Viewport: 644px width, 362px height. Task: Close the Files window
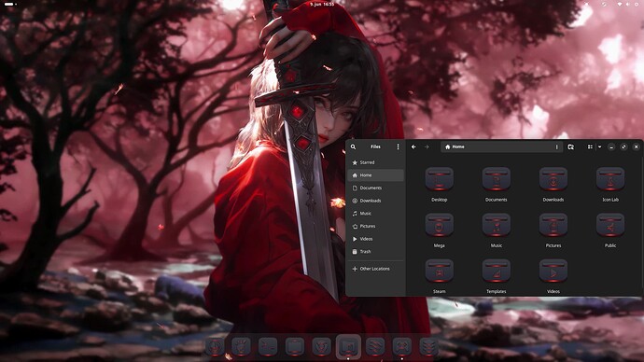[x=637, y=146]
